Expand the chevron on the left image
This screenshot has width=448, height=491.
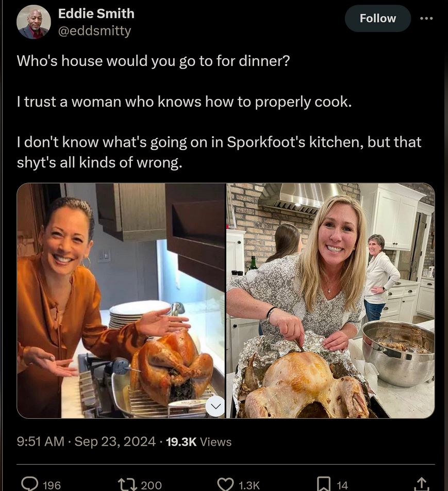click(215, 406)
